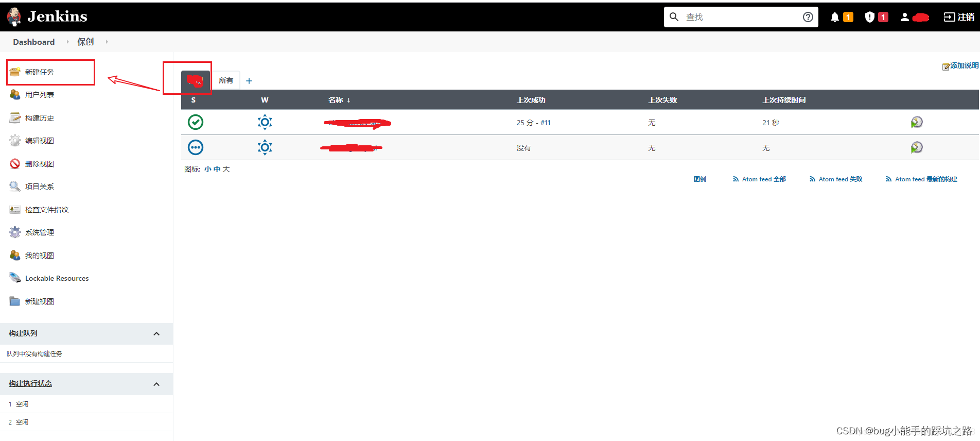Click the 项目关系 magnifier icon
The width and height of the screenshot is (980, 441).
click(x=15, y=186)
